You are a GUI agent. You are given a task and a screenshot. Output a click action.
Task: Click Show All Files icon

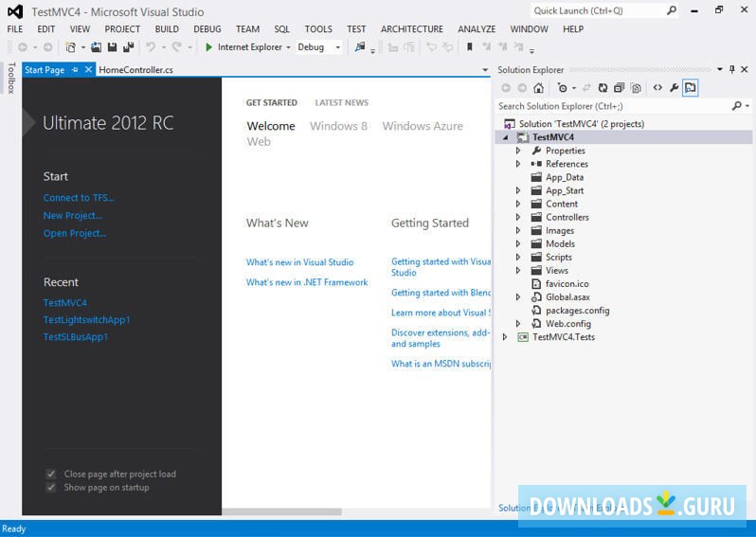click(x=636, y=88)
